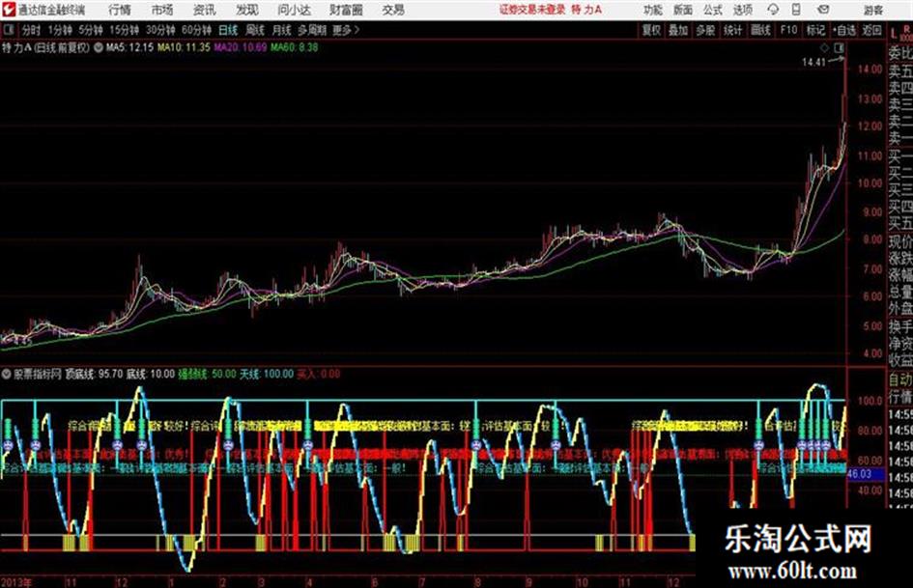Screen dimensions: 913x588
Task: Toggle the side panel icon atop main chart
Action: (839, 48)
